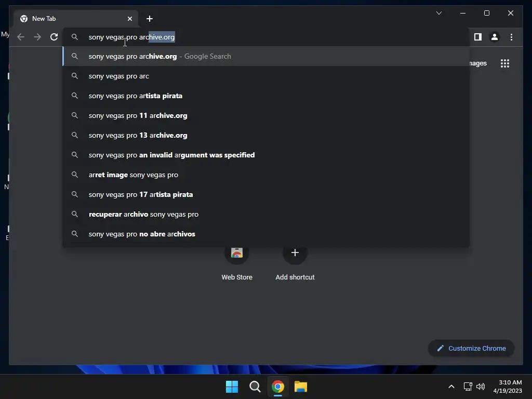Open Windows taskbar Search
This screenshot has height=399, width=532.
[x=255, y=387]
